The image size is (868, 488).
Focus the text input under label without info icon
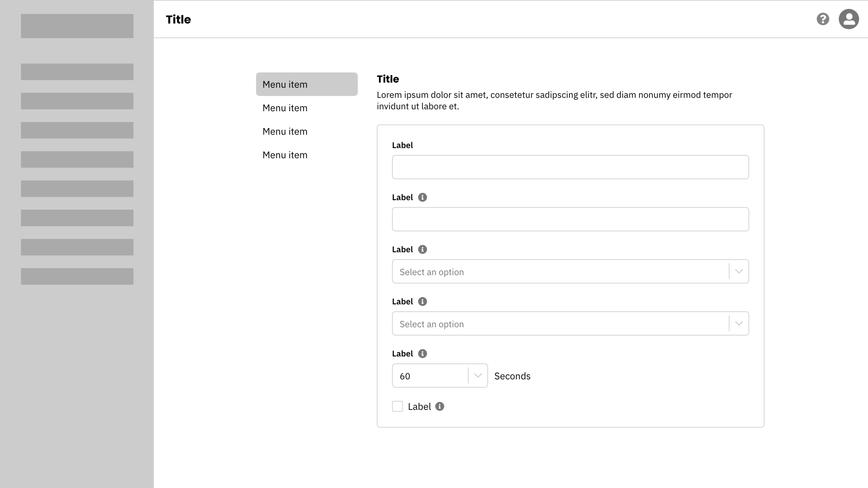click(570, 167)
